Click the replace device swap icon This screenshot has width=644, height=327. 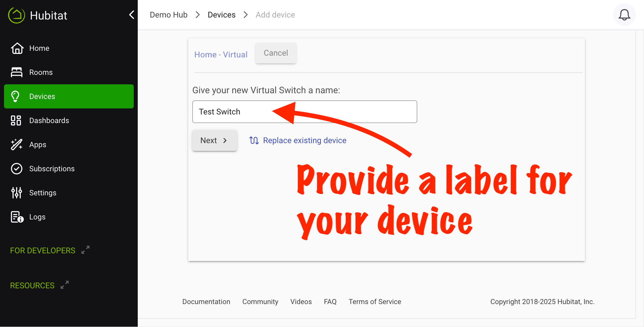[x=254, y=140]
